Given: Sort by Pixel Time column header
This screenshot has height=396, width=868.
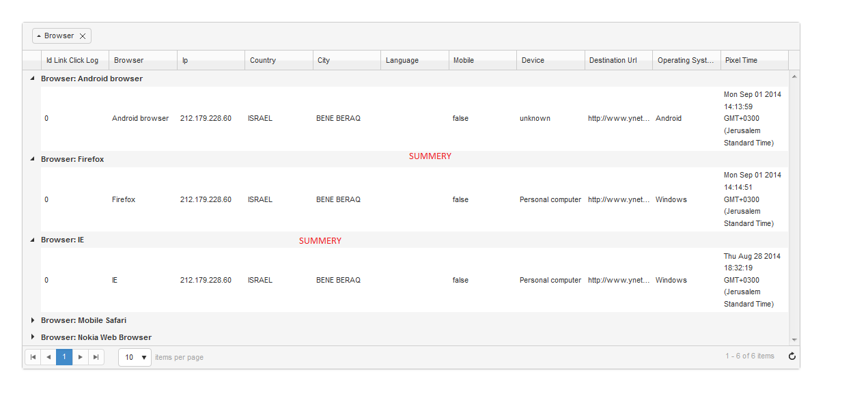Looking at the screenshot, I should (741, 60).
